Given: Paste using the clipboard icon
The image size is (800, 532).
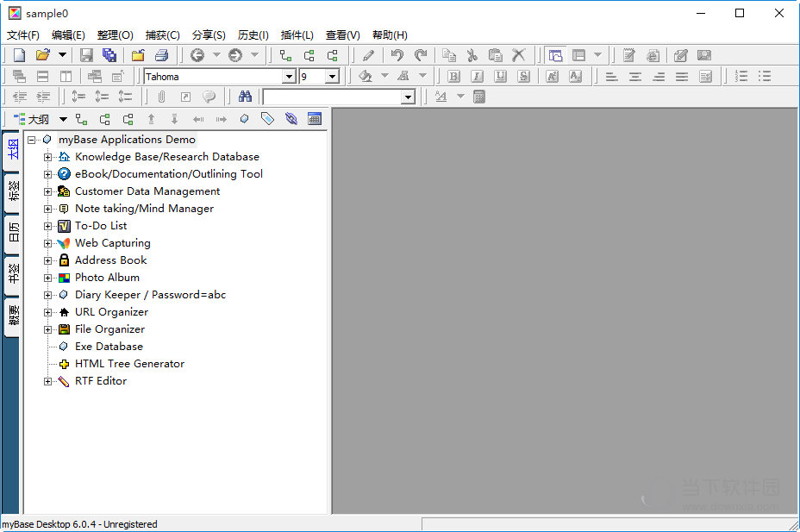Looking at the screenshot, I should click(x=496, y=55).
